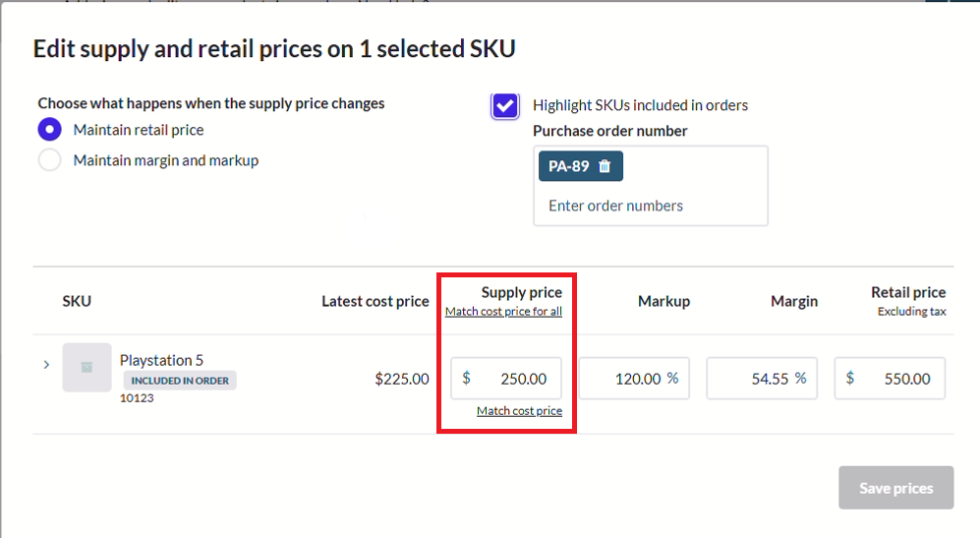Uncheck Highlight SKUs included in orders
This screenshot has width=980, height=538.
coord(505,105)
